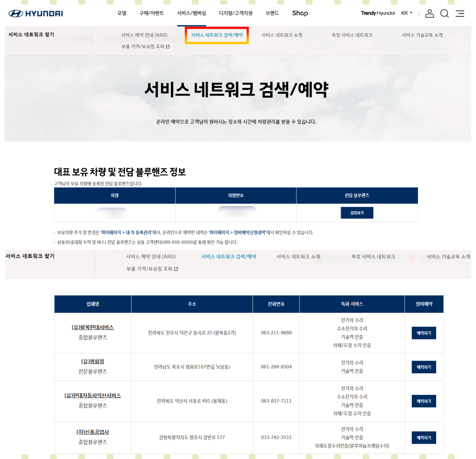Open the Hyundai logo home link

click(36, 13)
